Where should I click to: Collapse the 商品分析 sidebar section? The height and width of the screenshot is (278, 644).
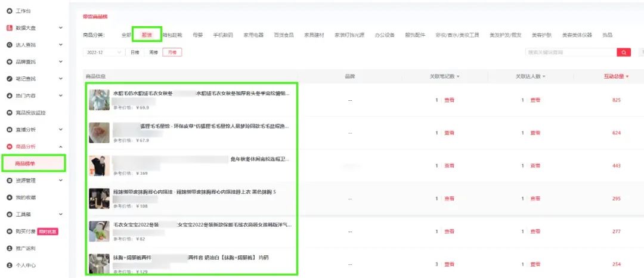click(60, 147)
